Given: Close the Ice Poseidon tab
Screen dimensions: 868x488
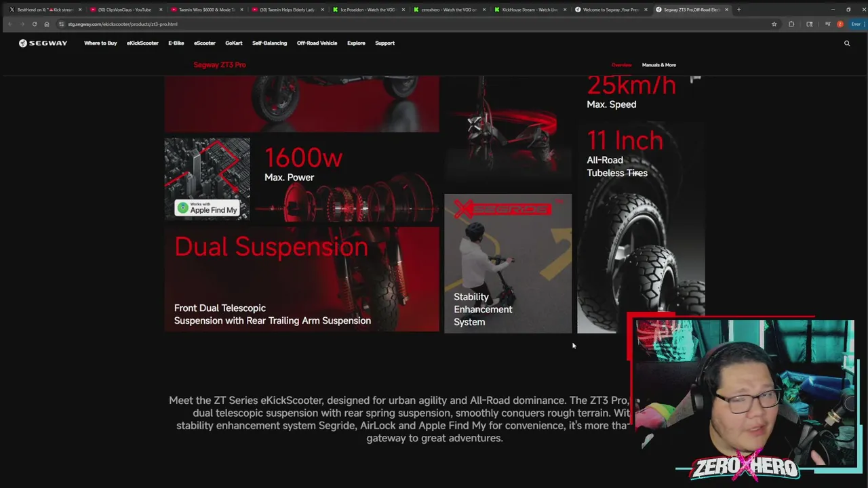Looking at the screenshot, I should pos(403,9).
